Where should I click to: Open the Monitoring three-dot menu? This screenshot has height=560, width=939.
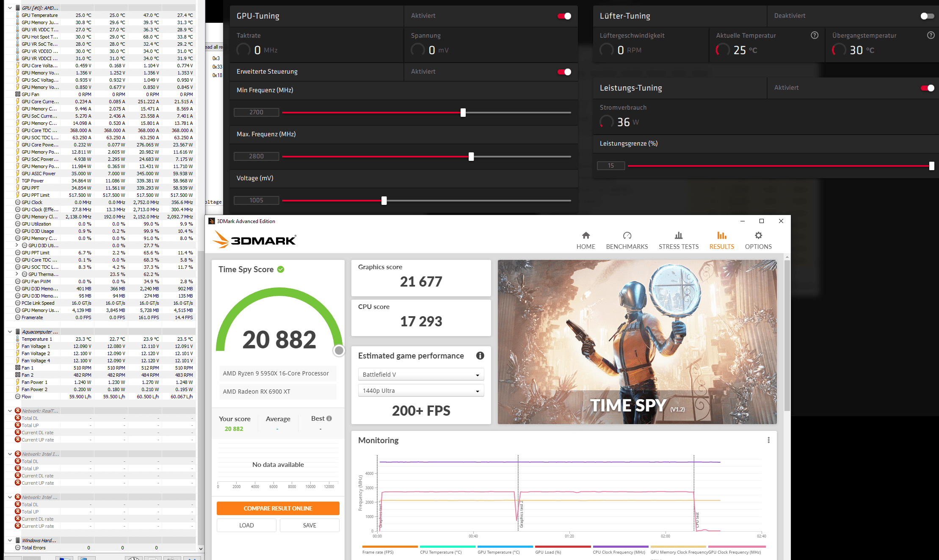tap(768, 440)
